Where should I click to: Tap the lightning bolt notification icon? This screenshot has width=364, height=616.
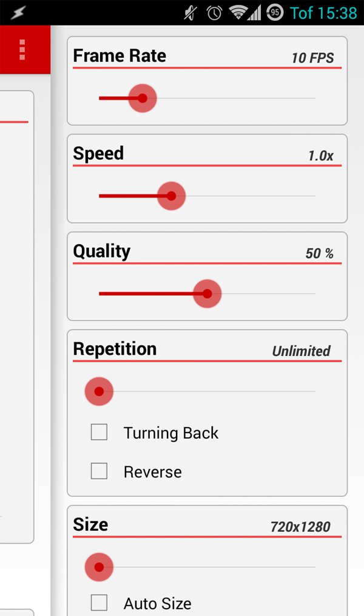tap(18, 13)
